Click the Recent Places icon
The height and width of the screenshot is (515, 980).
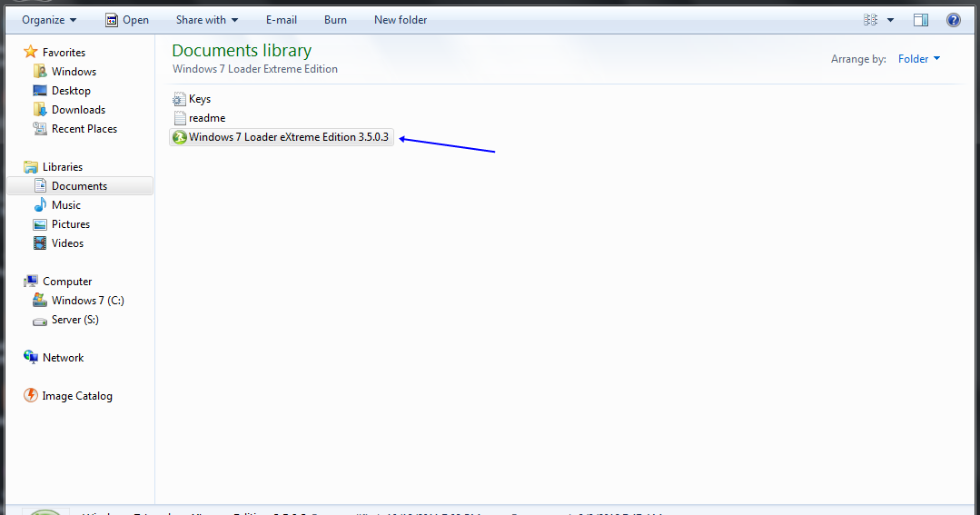click(40, 129)
